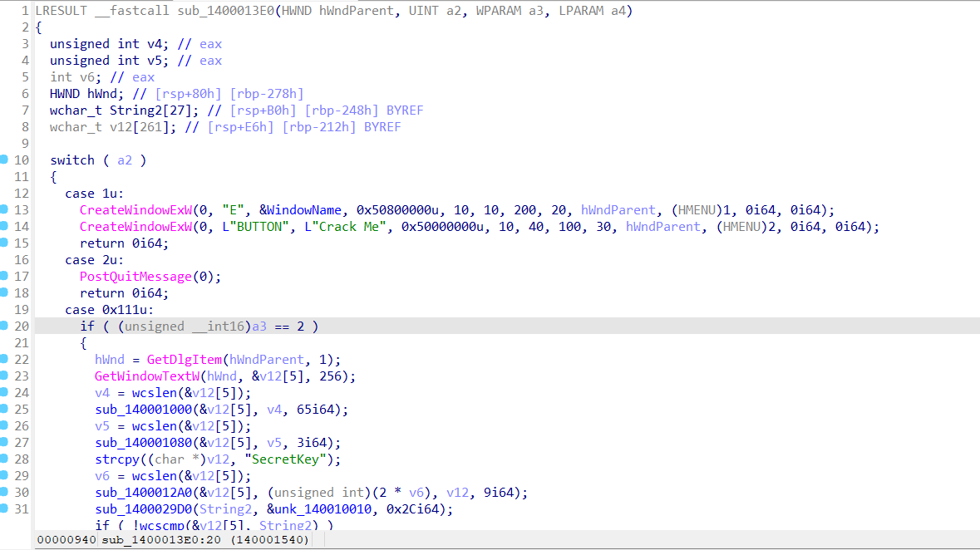The height and width of the screenshot is (550, 980).
Task: Toggle breakpoint dot on line 15
Action: (4, 243)
